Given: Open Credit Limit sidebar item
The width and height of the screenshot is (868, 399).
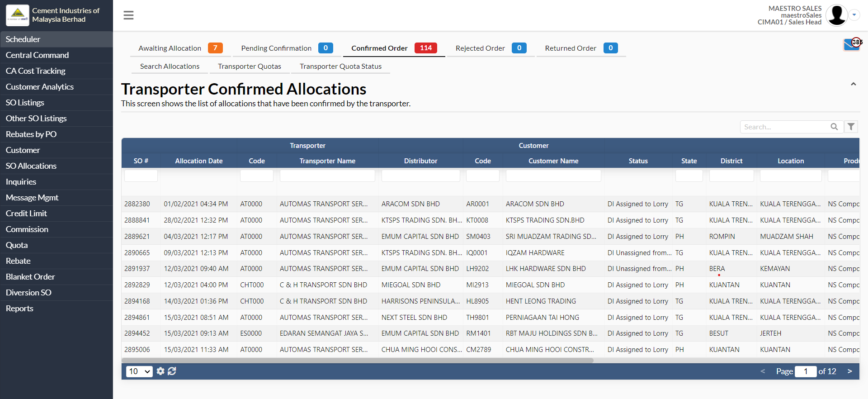Looking at the screenshot, I should point(57,214).
